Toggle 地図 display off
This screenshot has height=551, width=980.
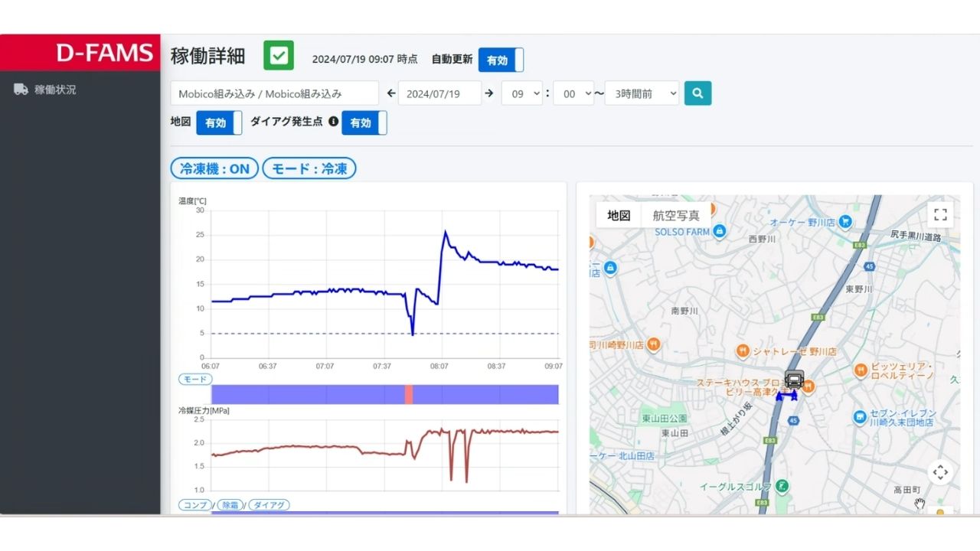coord(218,122)
